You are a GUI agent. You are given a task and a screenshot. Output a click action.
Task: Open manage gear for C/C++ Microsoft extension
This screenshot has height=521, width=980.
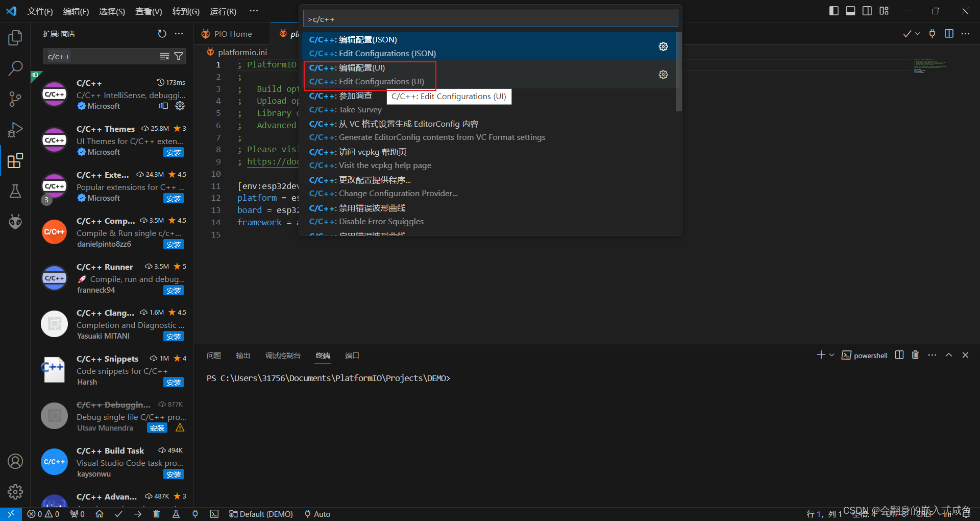click(x=180, y=106)
